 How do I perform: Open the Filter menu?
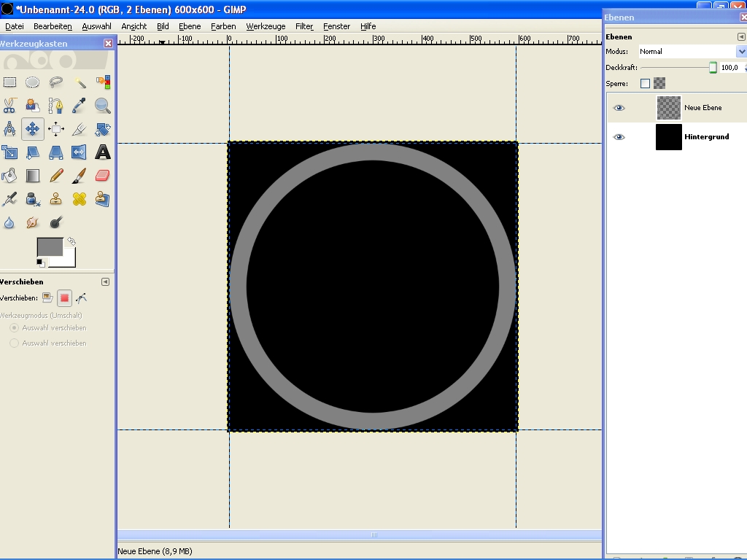coord(304,26)
